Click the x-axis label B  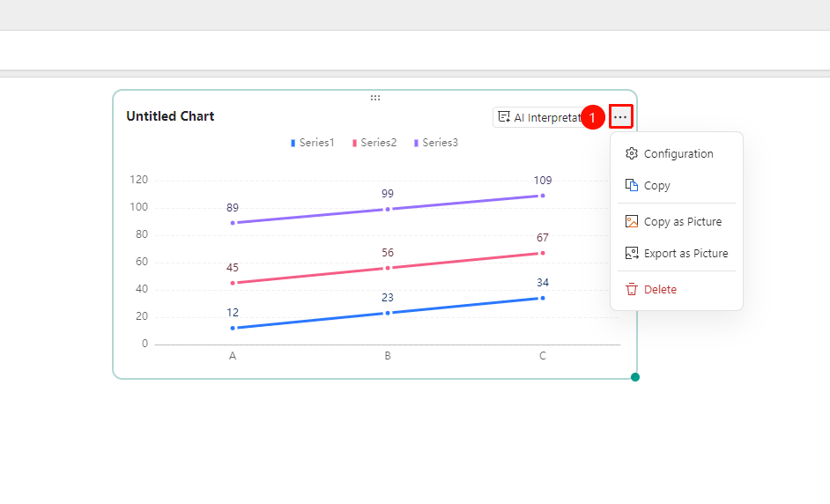pos(388,356)
